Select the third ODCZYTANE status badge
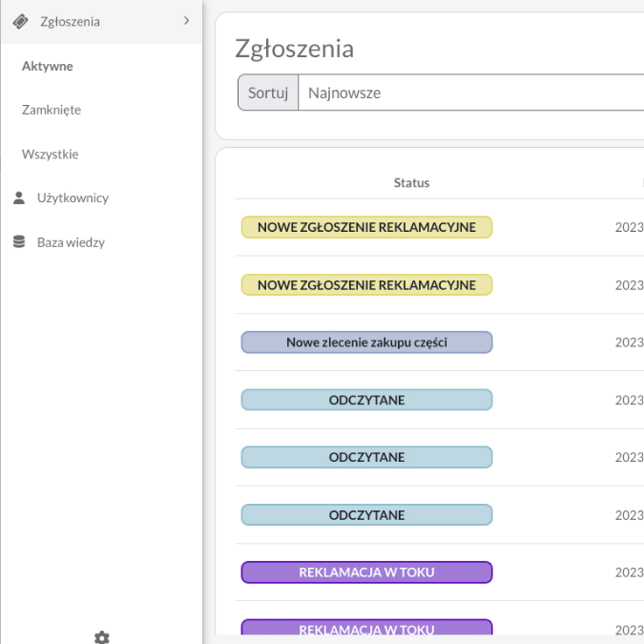The height and width of the screenshot is (644, 644). (x=366, y=515)
